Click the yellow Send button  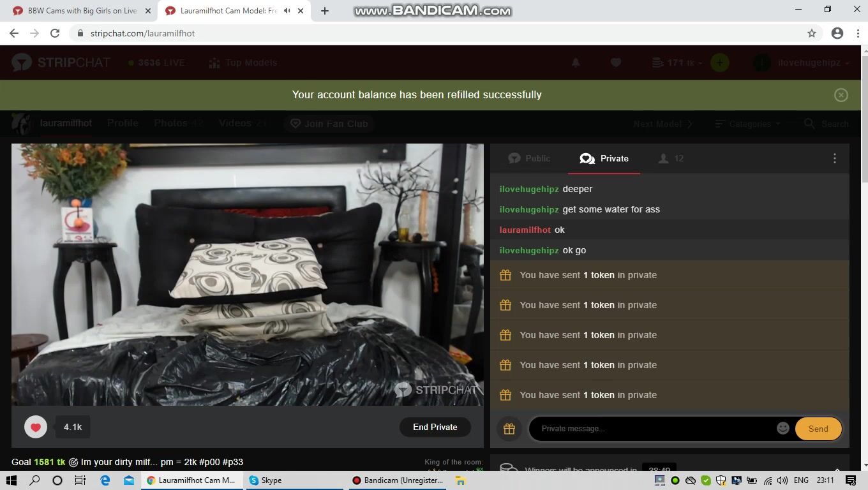pyautogui.click(x=818, y=429)
